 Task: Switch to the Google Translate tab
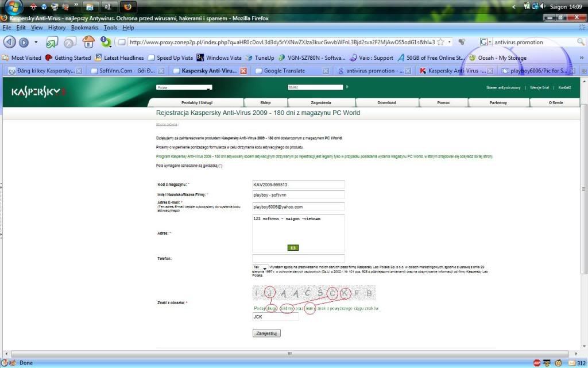pos(292,71)
